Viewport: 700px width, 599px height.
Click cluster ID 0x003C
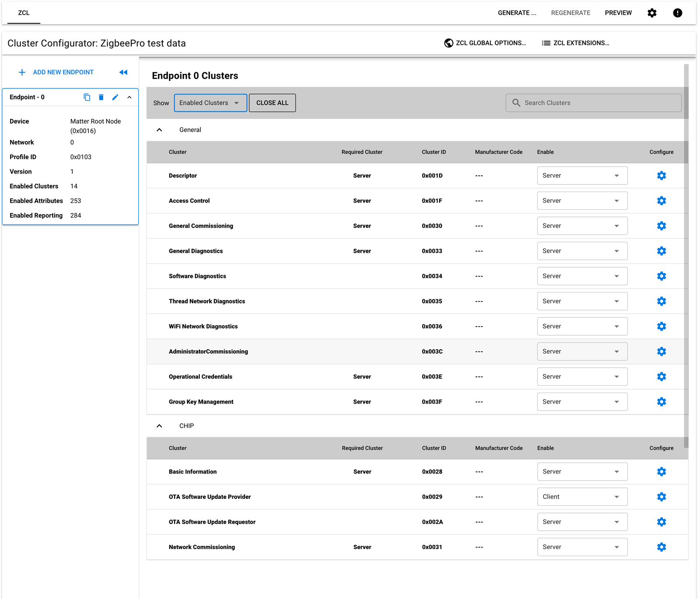[432, 352]
